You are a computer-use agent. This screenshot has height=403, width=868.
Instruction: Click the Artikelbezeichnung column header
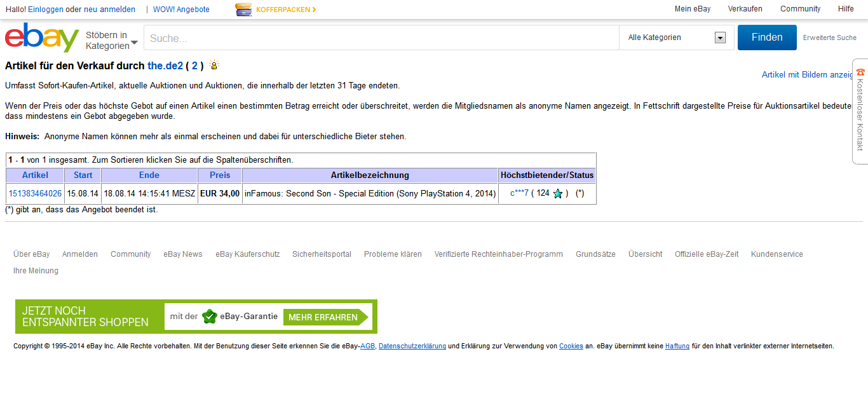pos(370,175)
